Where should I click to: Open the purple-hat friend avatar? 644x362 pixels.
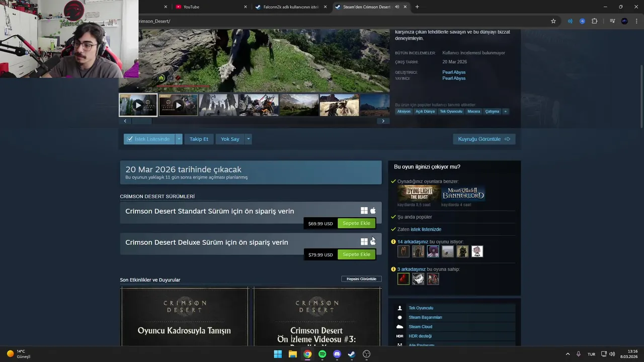click(x=433, y=251)
